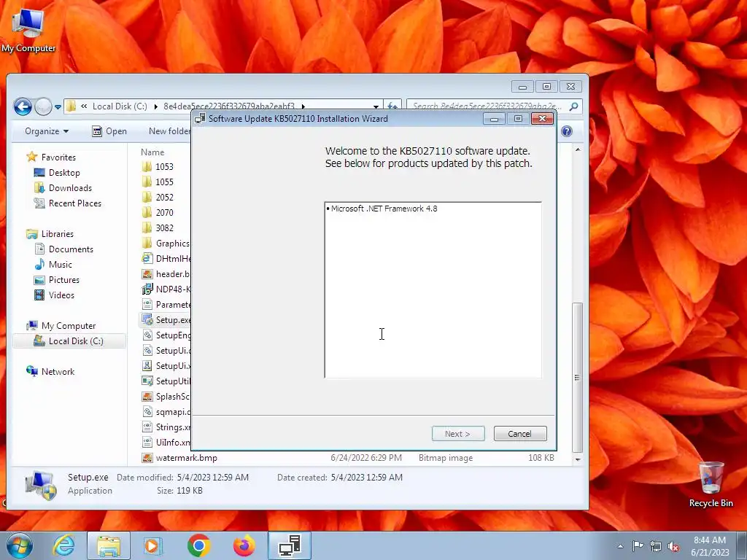This screenshot has width=747, height=560.
Task: Select Local Disk (C:) in the tree
Action: (69, 341)
